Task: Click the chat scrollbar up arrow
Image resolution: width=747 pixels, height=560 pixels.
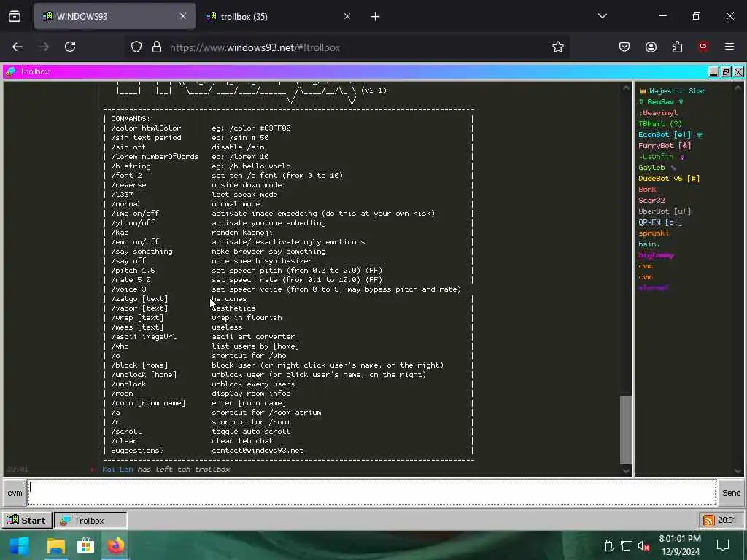Action: [626, 88]
